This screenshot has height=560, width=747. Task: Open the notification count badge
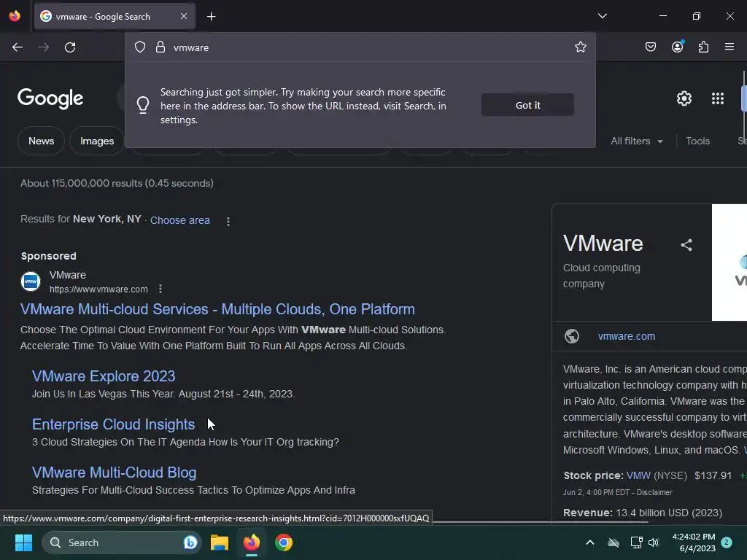tap(727, 542)
